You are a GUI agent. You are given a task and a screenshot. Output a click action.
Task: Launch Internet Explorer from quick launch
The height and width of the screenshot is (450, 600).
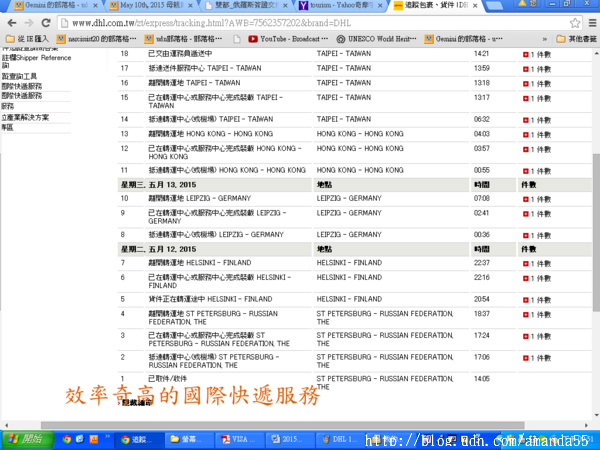(x=80, y=439)
